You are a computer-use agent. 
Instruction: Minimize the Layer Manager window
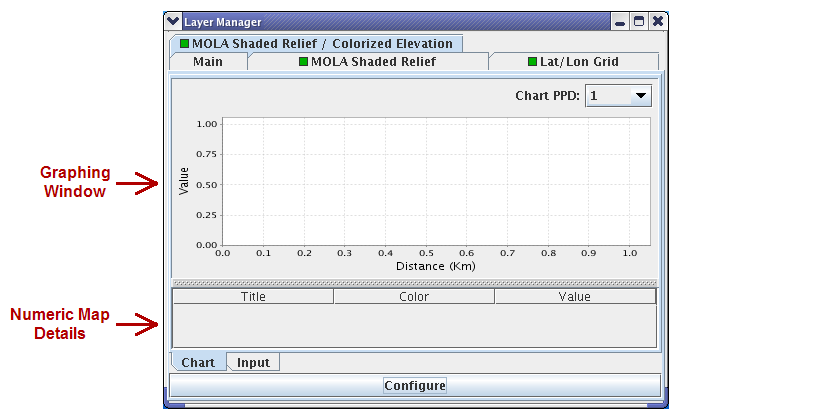point(620,22)
